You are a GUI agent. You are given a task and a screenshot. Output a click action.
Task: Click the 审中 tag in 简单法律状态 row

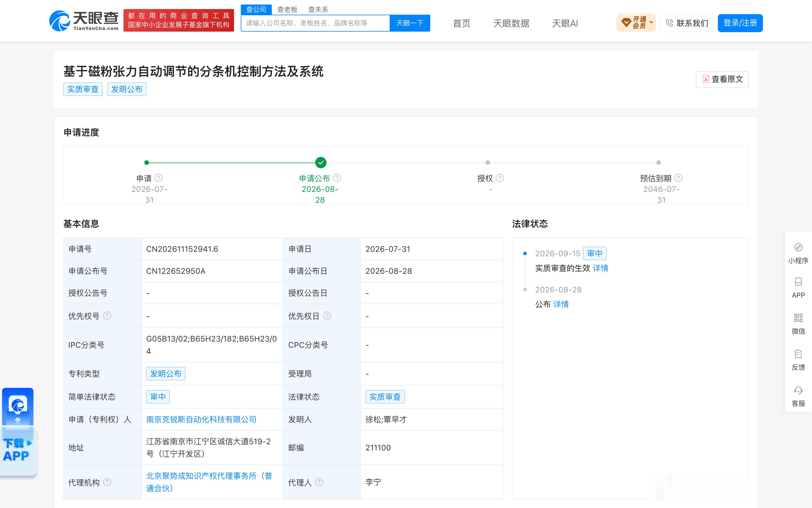(x=158, y=397)
